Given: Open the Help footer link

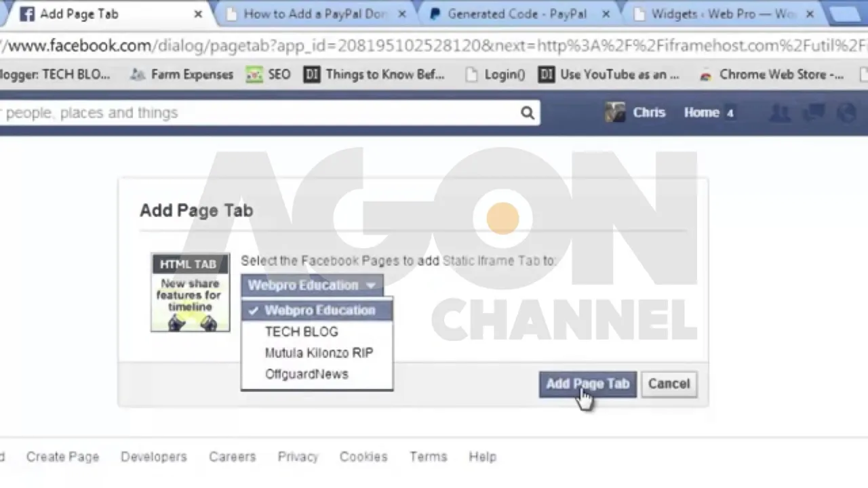Looking at the screenshot, I should (x=482, y=457).
